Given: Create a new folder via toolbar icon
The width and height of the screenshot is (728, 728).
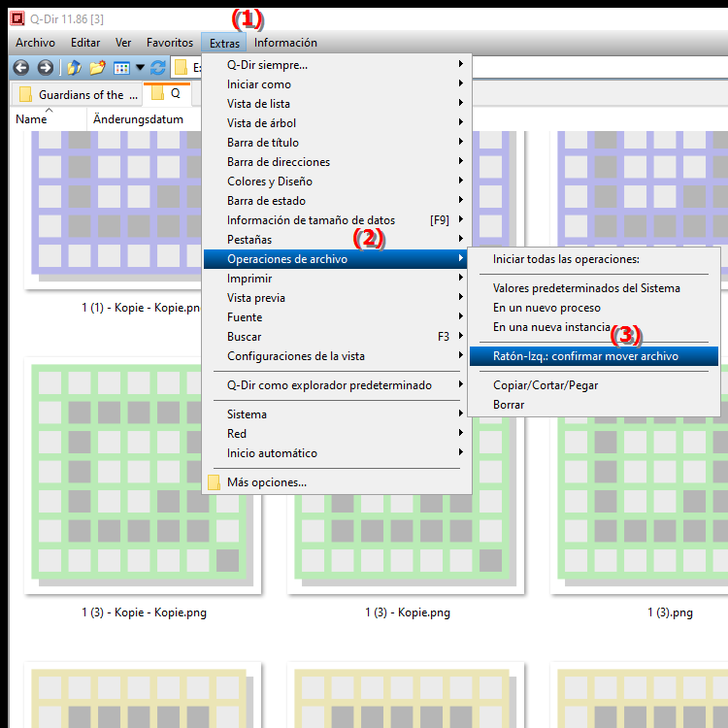Looking at the screenshot, I should [97, 68].
